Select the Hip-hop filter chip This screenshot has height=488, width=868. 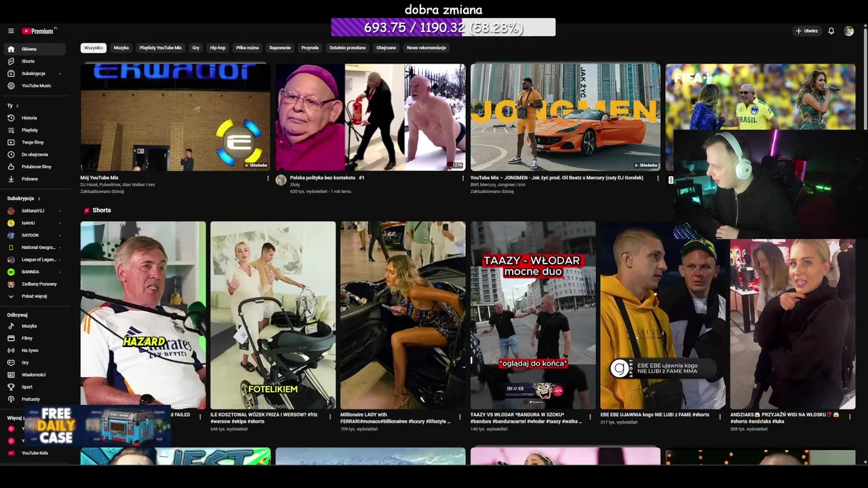(218, 48)
